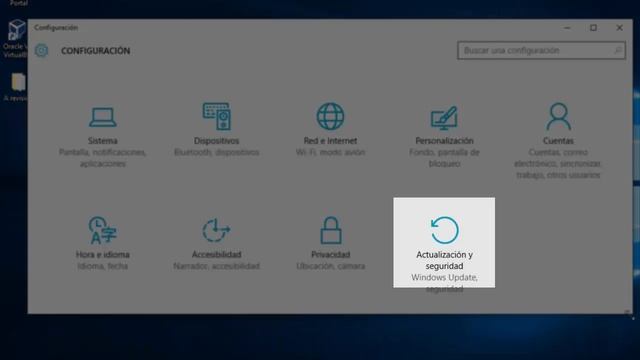This screenshot has height=360, width=640.
Task: Open the Cuentas person icon
Action: 558,116
